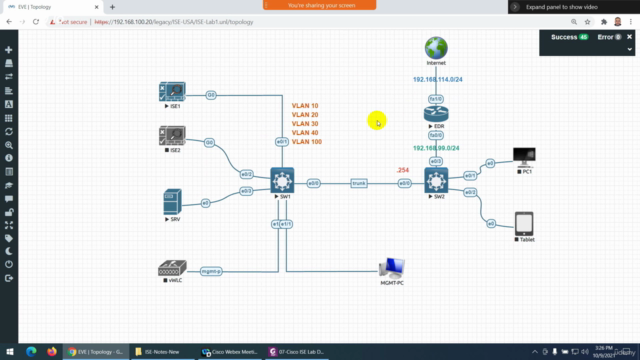This screenshot has height=360, width=640.
Task: Click the fa1/0 interface label
Action: [436, 99]
